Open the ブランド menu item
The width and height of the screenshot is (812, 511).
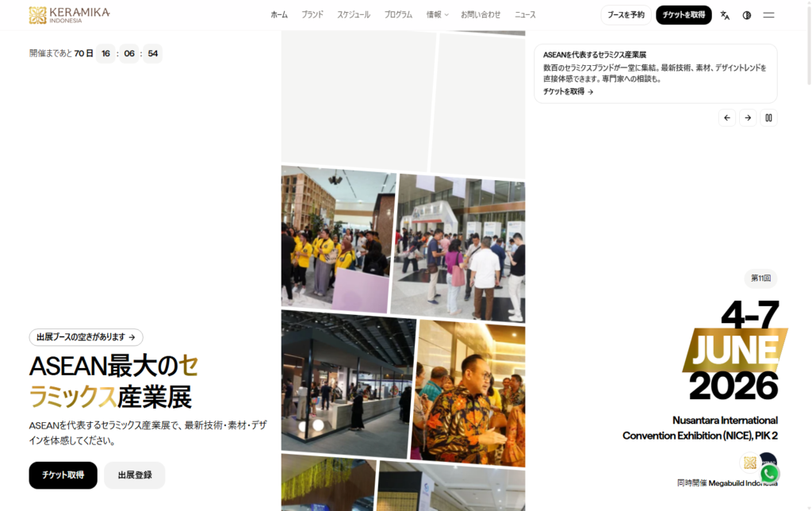point(312,15)
